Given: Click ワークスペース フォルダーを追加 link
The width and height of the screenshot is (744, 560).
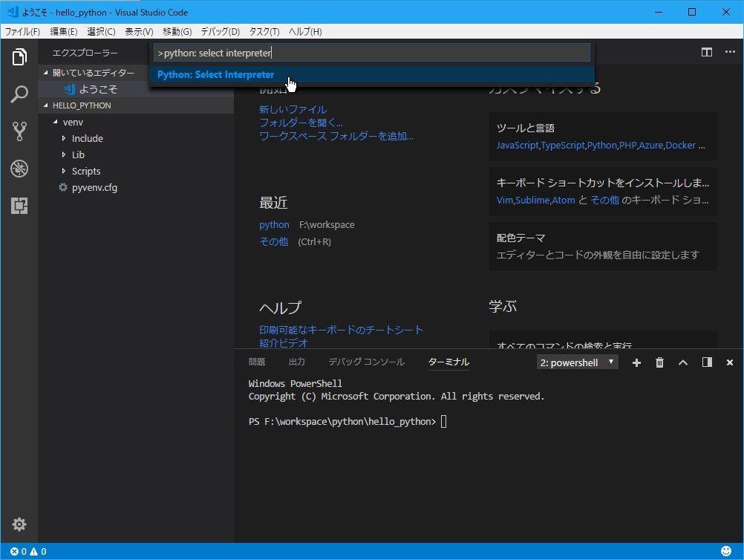Looking at the screenshot, I should click(336, 136).
